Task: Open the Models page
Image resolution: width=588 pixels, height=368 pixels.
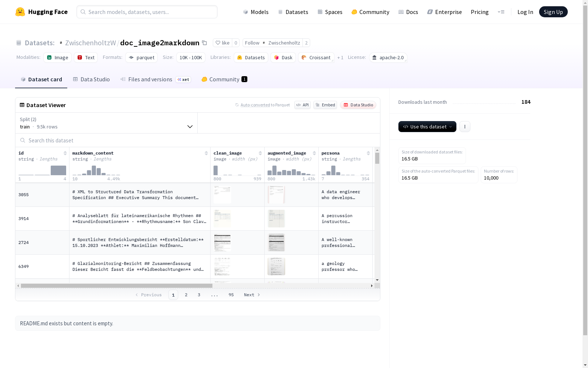Action: [x=255, y=12]
